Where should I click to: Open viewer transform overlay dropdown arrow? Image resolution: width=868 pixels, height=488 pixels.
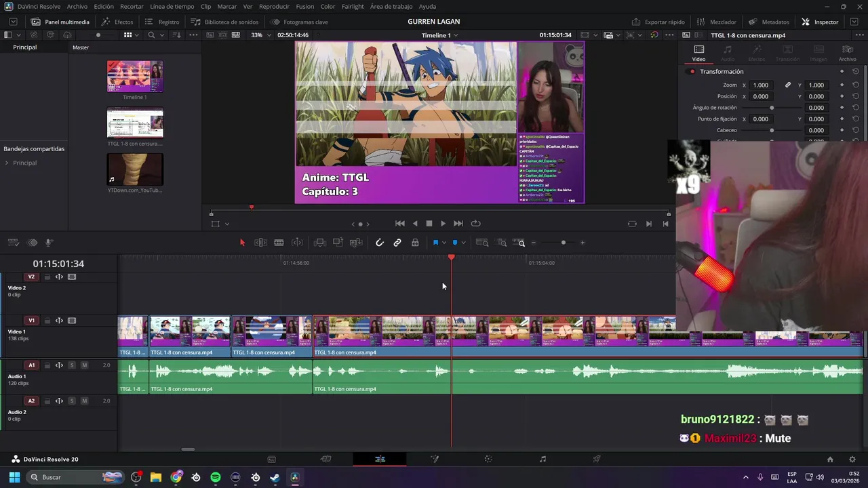coord(226,224)
